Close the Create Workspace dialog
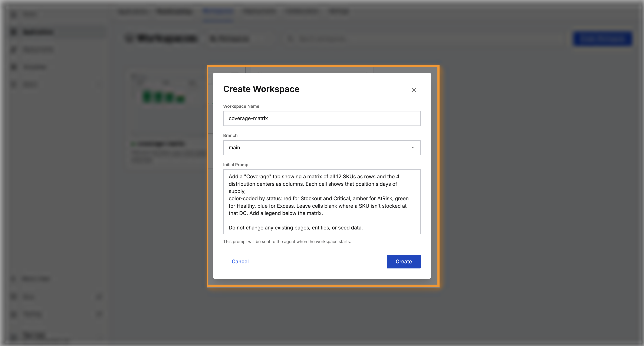 tap(414, 90)
